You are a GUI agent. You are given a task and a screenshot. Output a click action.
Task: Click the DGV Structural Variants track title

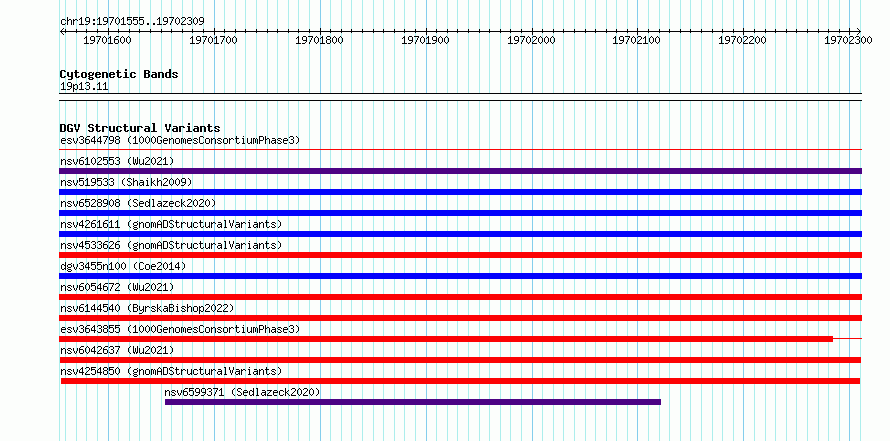click(x=140, y=128)
